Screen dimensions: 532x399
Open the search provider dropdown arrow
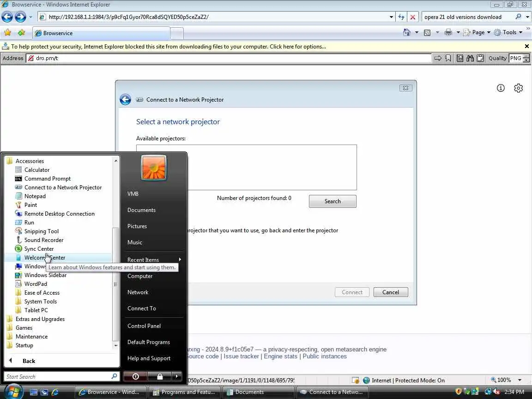527,17
